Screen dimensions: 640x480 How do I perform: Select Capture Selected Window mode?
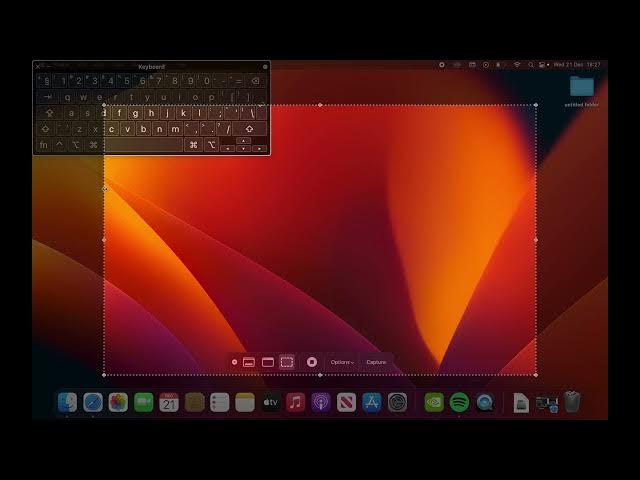click(x=268, y=362)
